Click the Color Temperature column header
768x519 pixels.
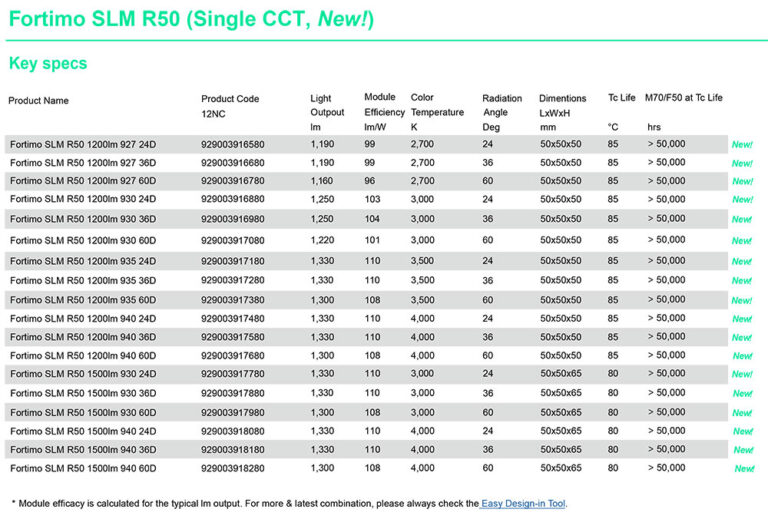(436, 112)
